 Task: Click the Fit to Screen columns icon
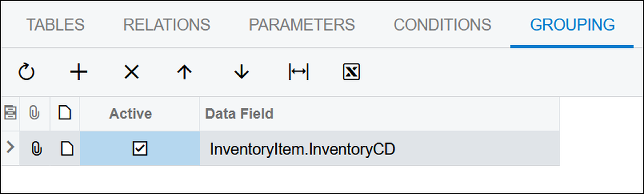pyautogui.click(x=299, y=72)
